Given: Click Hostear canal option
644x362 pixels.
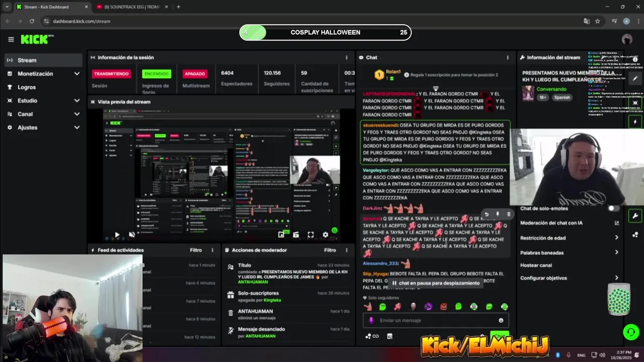Looking at the screenshot, I should [536, 265].
